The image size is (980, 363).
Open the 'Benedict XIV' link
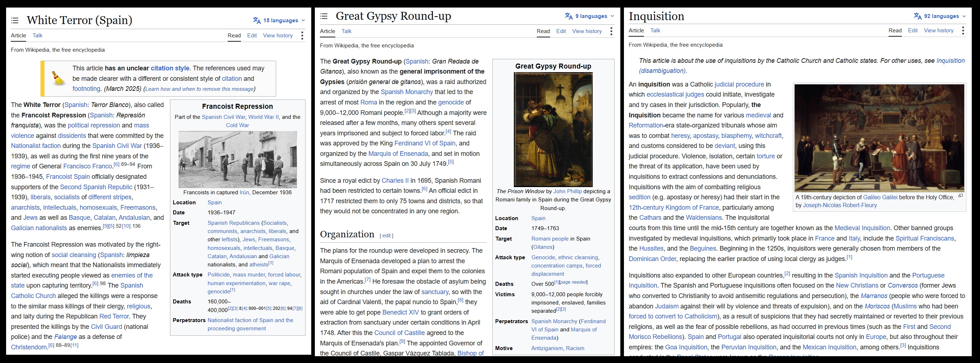point(401,312)
